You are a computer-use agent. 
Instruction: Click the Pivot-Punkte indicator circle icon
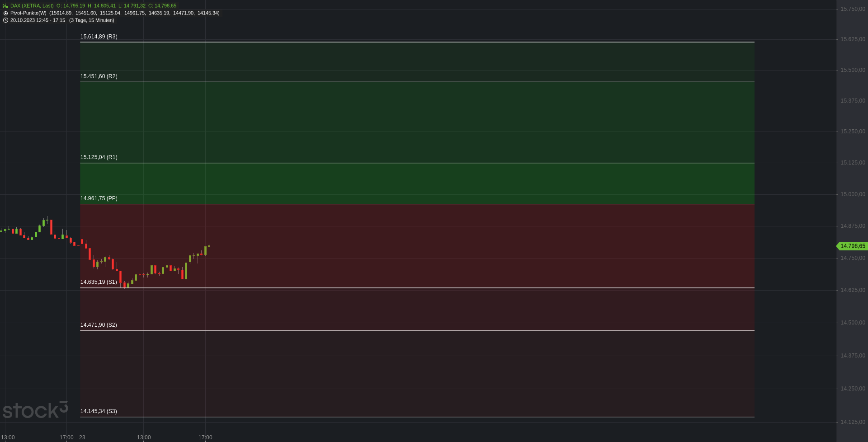click(5, 13)
